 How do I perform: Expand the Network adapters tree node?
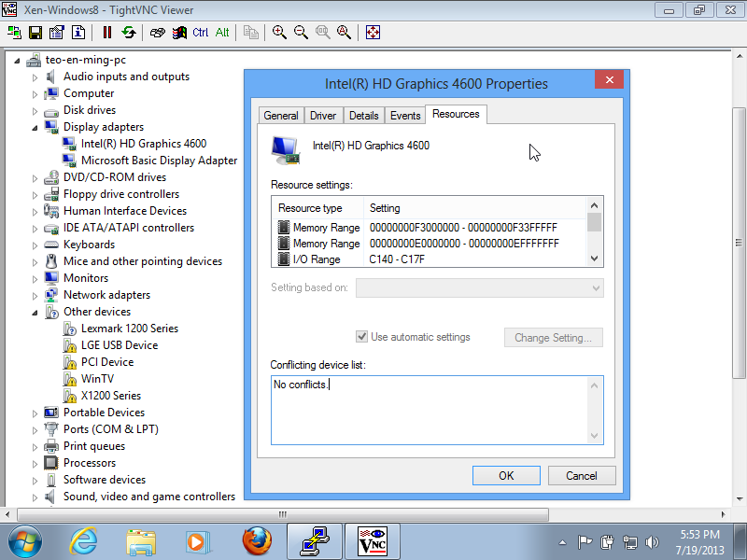click(x=35, y=295)
